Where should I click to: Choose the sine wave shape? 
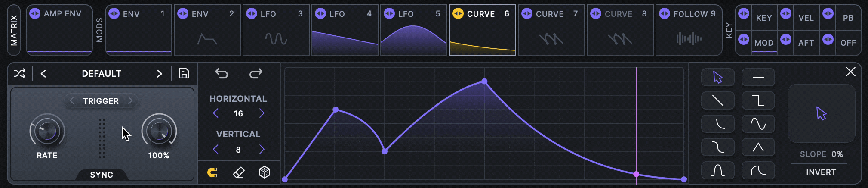(x=758, y=124)
